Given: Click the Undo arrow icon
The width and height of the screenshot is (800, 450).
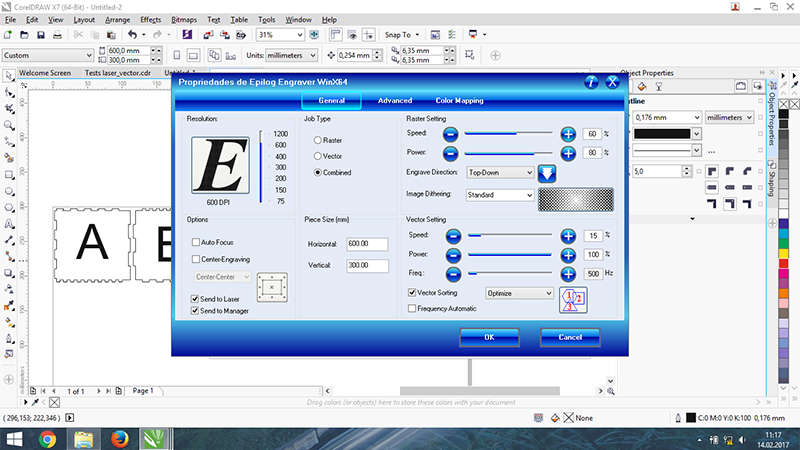Looking at the screenshot, I should (132, 35).
